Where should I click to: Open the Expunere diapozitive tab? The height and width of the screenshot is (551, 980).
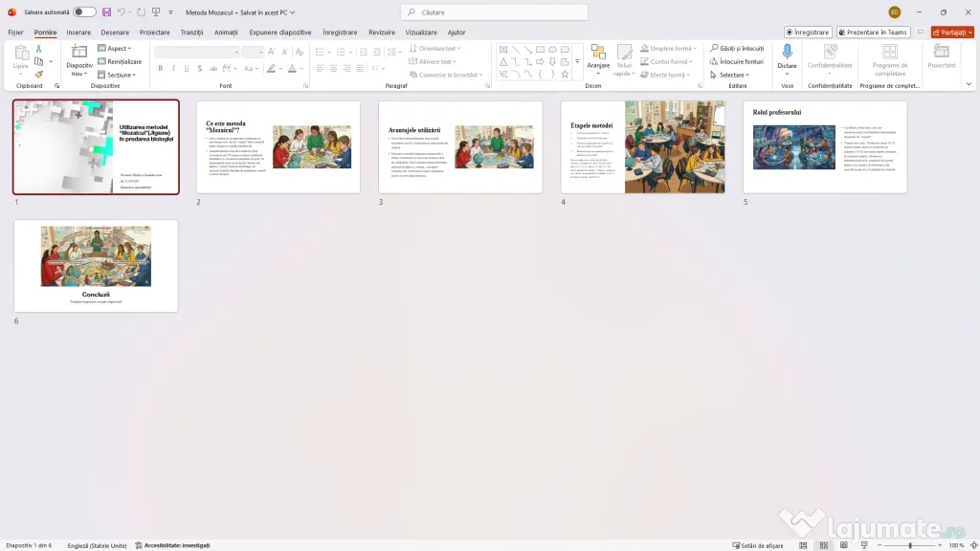pos(280,33)
